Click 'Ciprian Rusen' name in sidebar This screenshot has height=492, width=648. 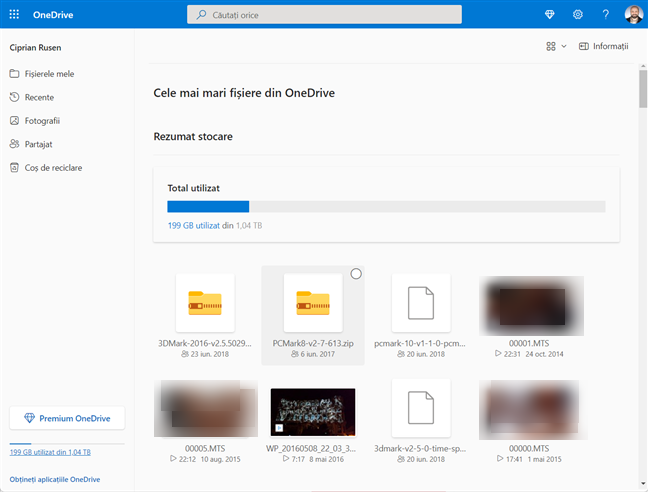tap(36, 48)
